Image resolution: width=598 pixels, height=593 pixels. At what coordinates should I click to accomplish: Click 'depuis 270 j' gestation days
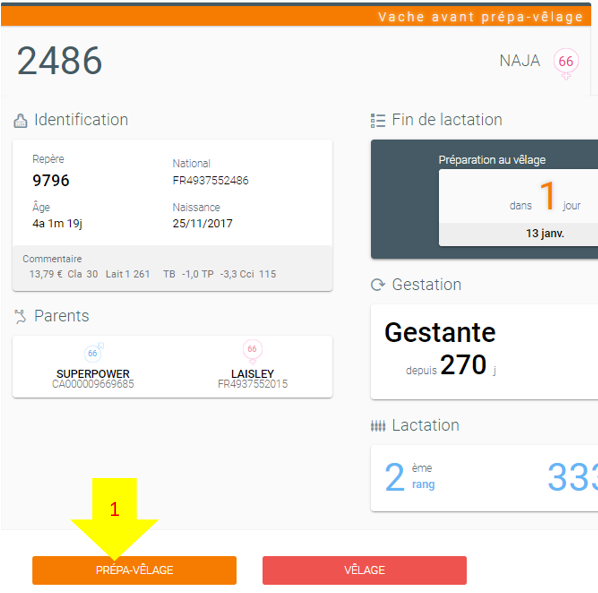pyautogui.click(x=451, y=365)
